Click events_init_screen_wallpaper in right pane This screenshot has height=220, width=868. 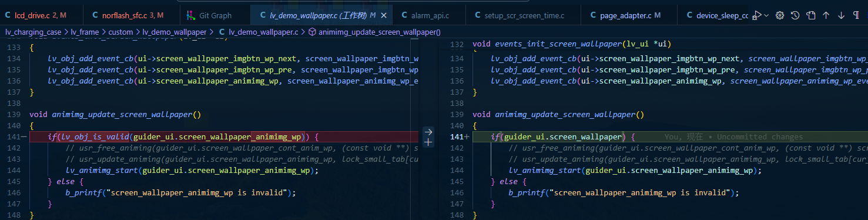[558, 44]
